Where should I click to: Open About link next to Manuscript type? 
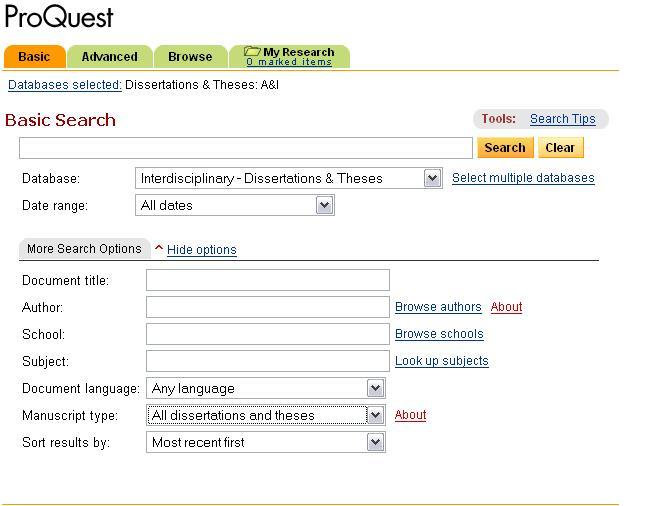410,415
